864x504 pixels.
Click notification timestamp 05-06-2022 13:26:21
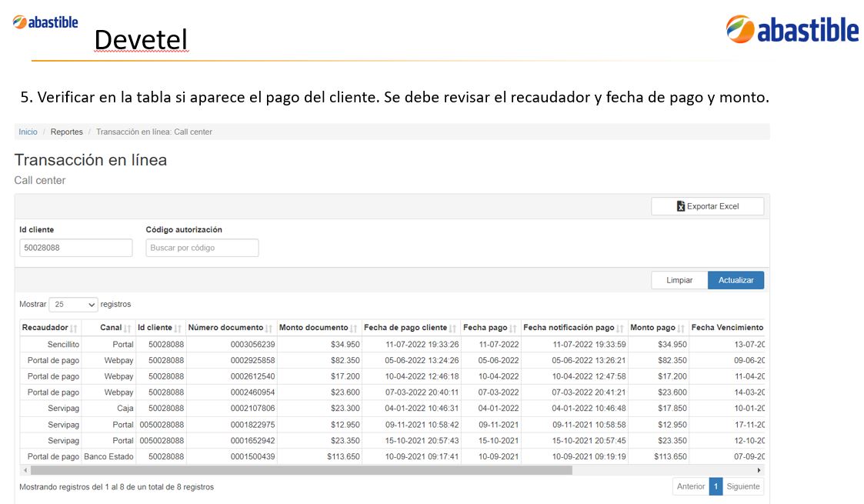pos(589,360)
